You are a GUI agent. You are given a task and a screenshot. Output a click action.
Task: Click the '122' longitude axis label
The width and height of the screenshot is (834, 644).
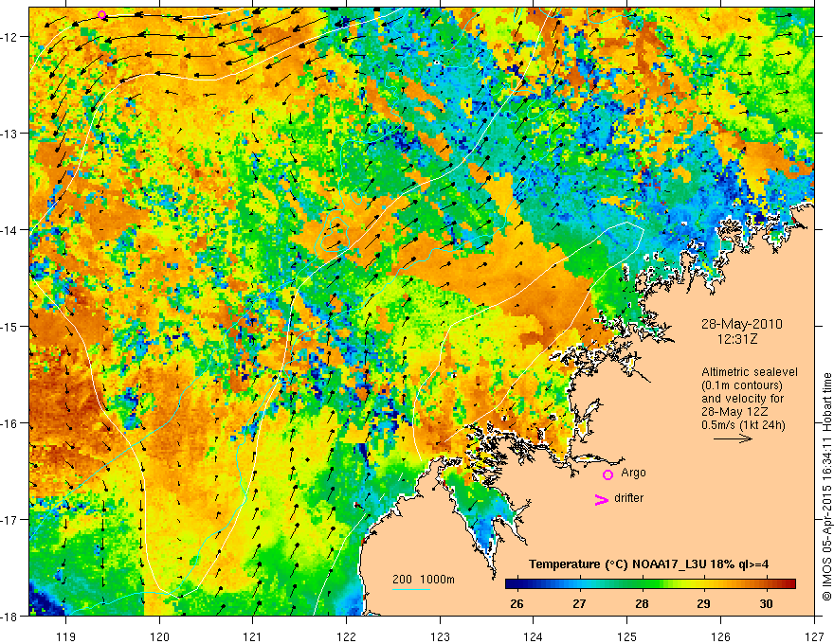pyautogui.click(x=346, y=636)
